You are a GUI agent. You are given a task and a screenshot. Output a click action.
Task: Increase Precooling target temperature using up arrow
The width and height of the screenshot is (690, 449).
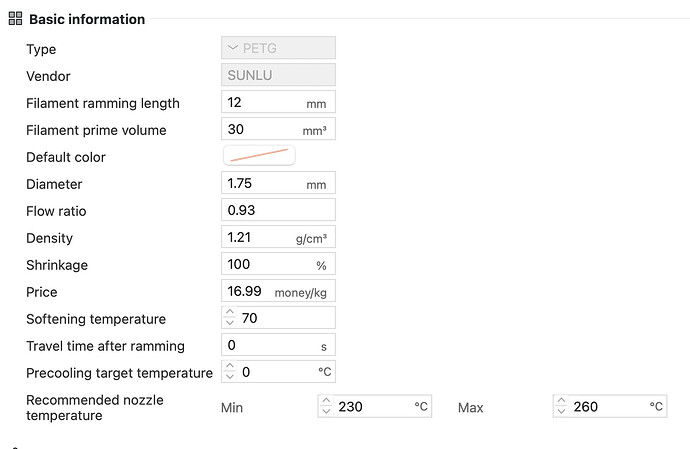point(230,366)
